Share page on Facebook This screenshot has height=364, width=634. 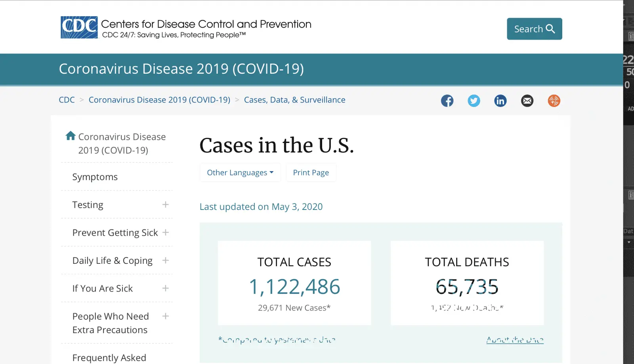click(x=447, y=101)
